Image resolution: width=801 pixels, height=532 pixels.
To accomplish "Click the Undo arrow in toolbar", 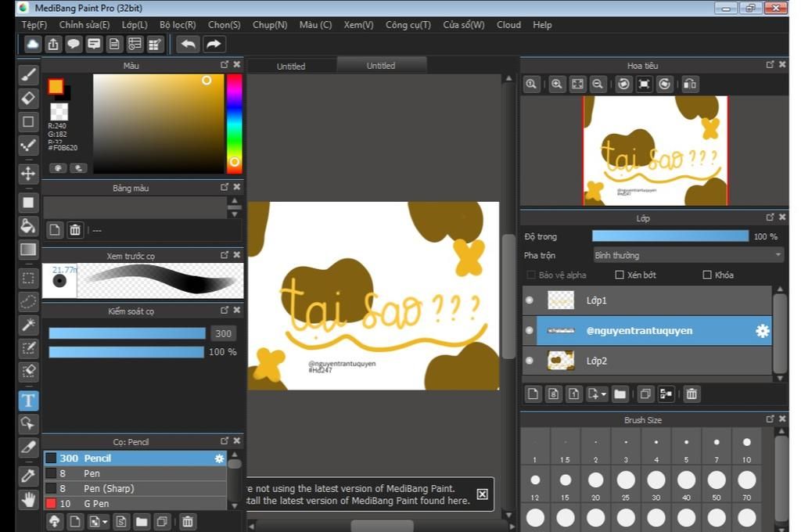I will coord(188,45).
